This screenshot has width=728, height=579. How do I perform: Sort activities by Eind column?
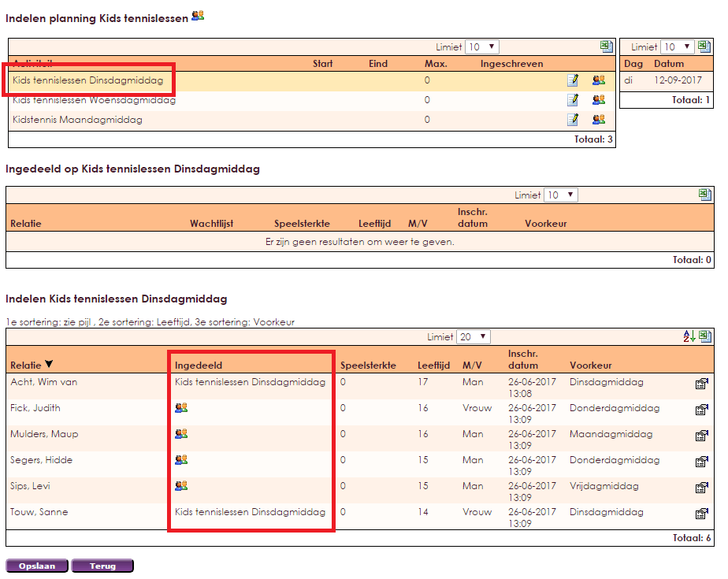(x=378, y=64)
